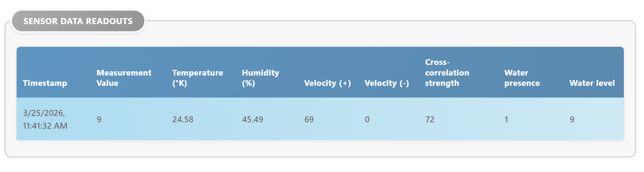Viewport: 644px width, 172px height.
Task: Click the Sensor Data Readouts title badge
Action: pyautogui.click(x=78, y=21)
